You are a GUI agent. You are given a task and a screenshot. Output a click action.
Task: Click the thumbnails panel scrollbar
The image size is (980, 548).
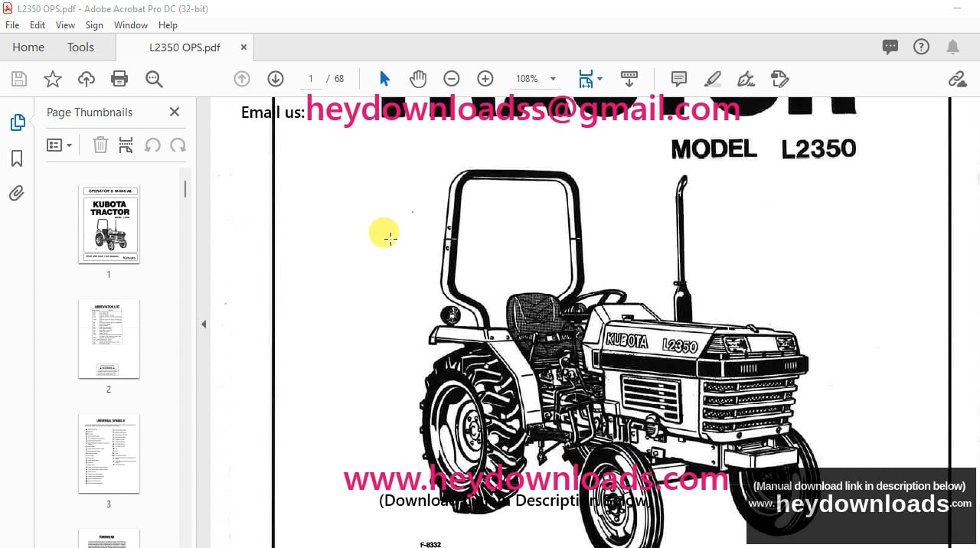[185, 188]
